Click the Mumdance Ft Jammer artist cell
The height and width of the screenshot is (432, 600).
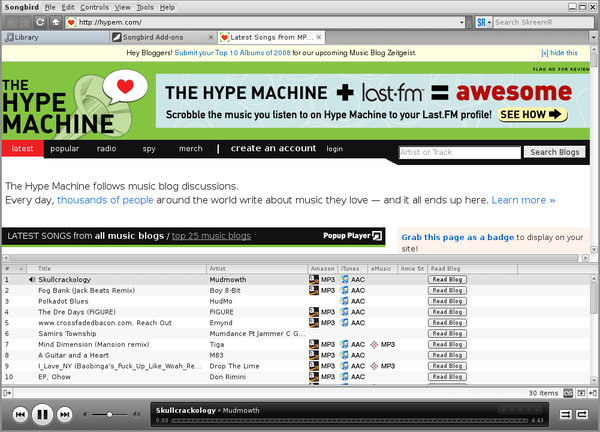257,334
